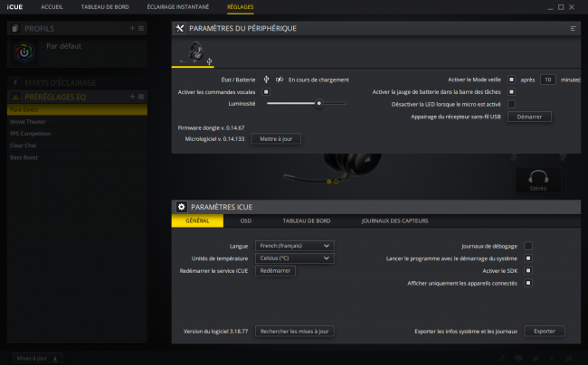Select Bass Boost preset

coord(77,157)
